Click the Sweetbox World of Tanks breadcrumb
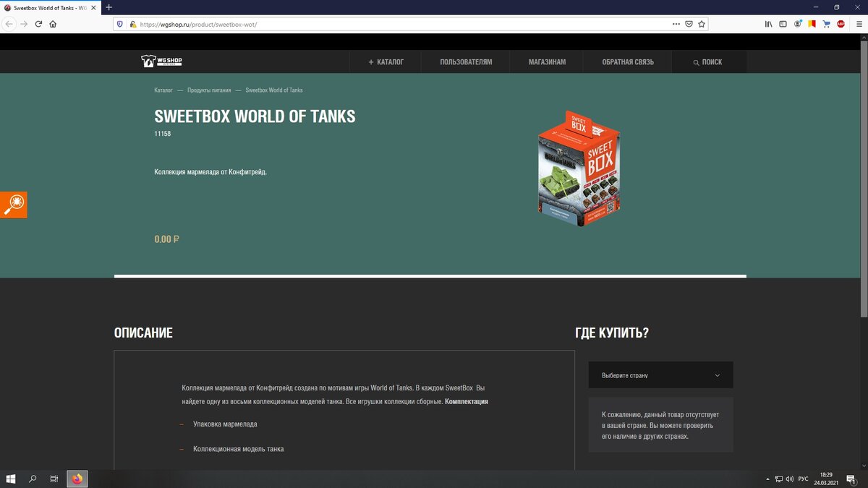The height and width of the screenshot is (488, 868). pyautogui.click(x=274, y=90)
